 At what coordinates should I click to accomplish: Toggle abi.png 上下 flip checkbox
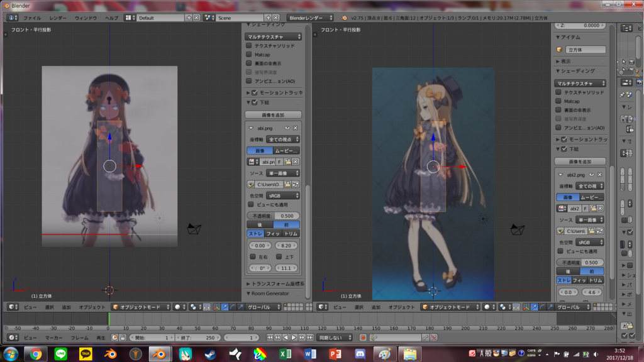click(279, 257)
